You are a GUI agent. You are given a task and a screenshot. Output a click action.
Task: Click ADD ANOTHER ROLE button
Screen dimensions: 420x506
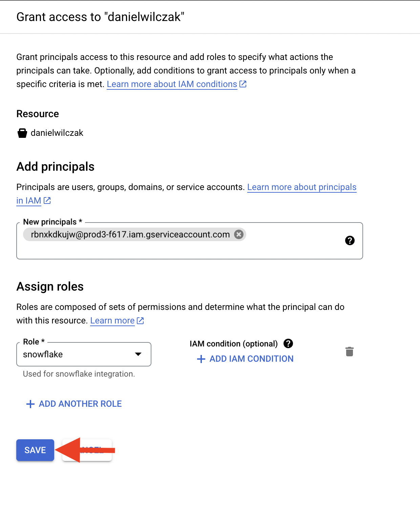point(74,404)
